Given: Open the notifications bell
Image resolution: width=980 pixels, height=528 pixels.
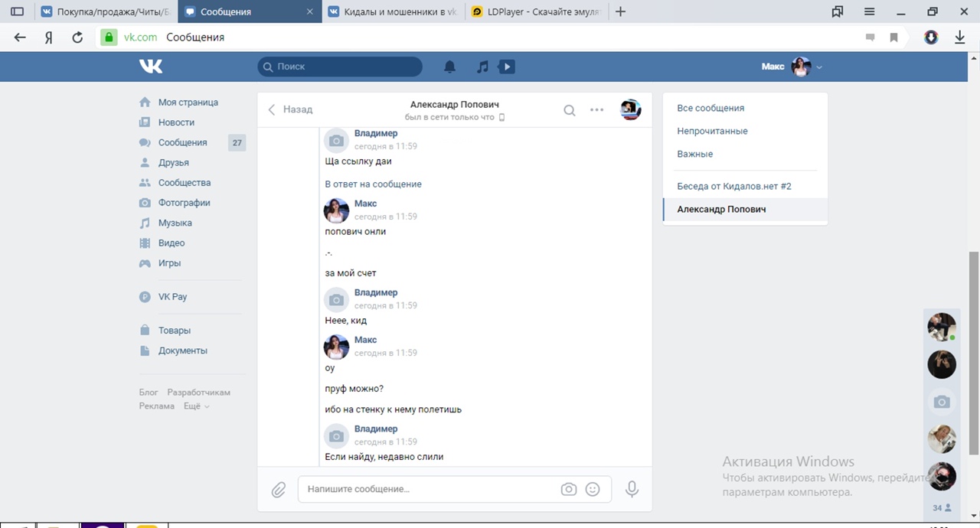Looking at the screenshot, I should coord(450,67).
